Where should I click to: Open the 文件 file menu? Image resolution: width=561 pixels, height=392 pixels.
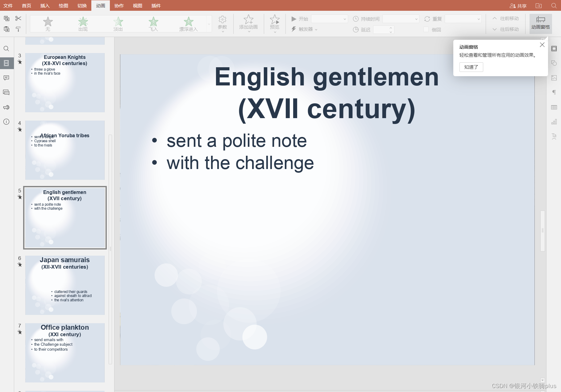(8, 6)
